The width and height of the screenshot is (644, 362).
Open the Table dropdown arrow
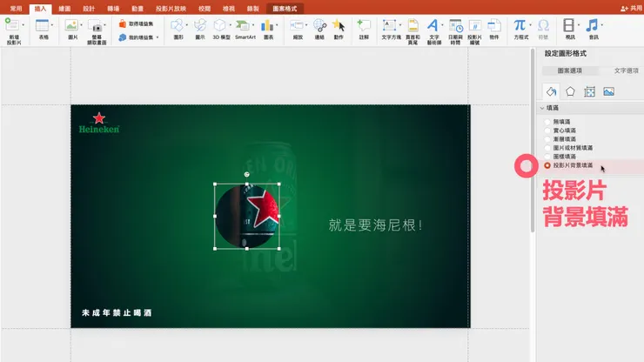point(52,25)
